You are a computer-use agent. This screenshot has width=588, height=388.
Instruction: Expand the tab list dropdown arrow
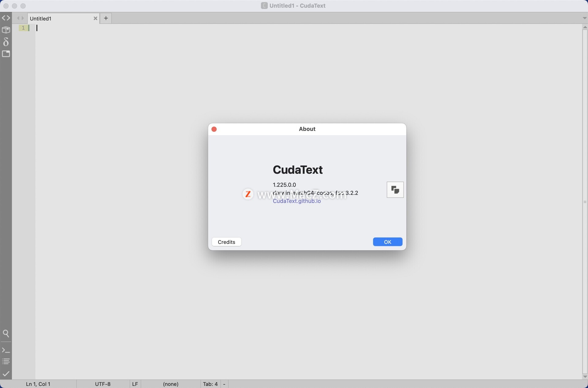(x=584, y=18)
